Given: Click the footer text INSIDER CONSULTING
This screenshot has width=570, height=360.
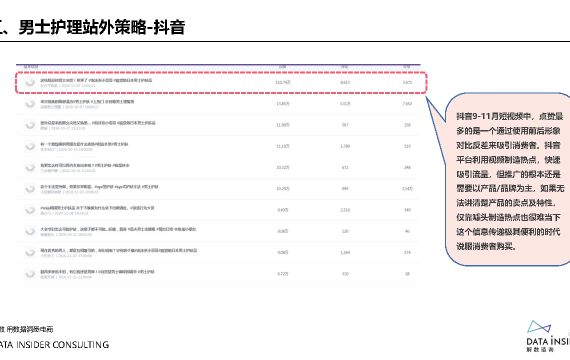Looking at the screenshot, I should tap(63, 344).
